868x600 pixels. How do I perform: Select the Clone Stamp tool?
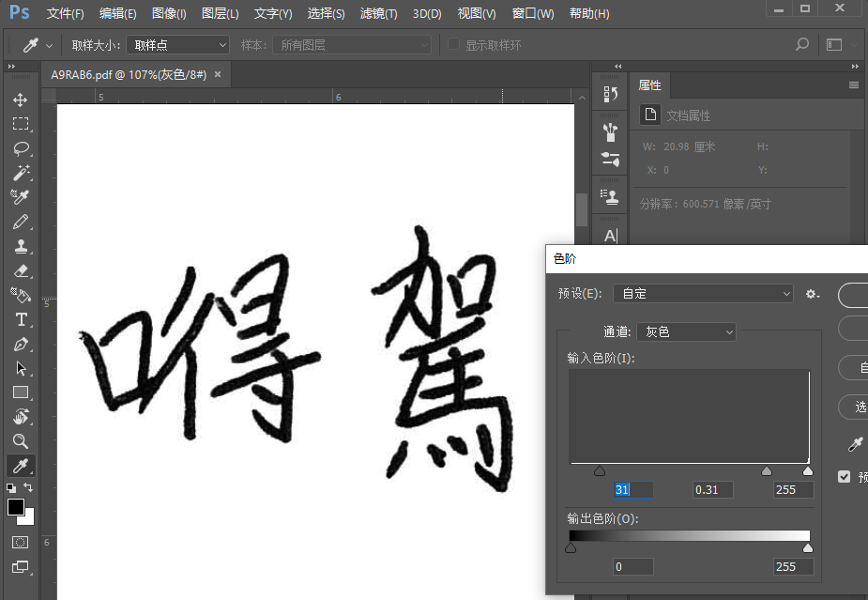coord(21,246)
